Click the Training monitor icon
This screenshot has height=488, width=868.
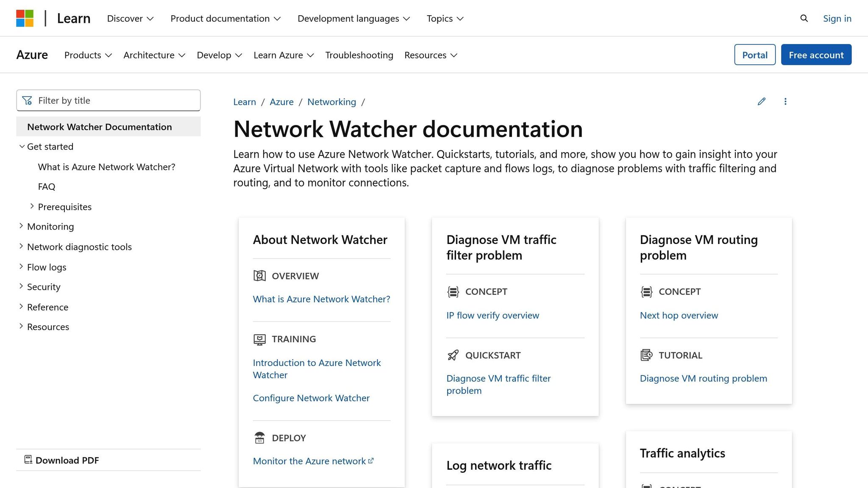tap(259, 339)
